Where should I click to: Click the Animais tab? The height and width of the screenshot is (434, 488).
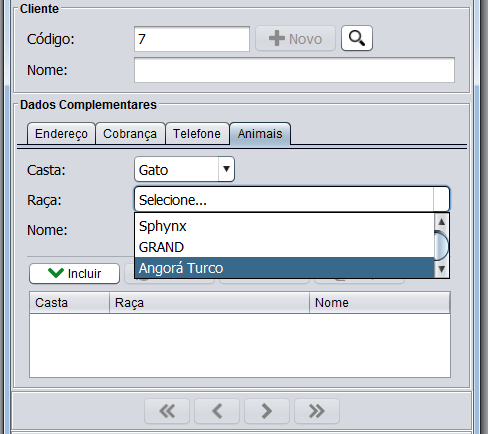pyautogui.click(x=260, y=134)
